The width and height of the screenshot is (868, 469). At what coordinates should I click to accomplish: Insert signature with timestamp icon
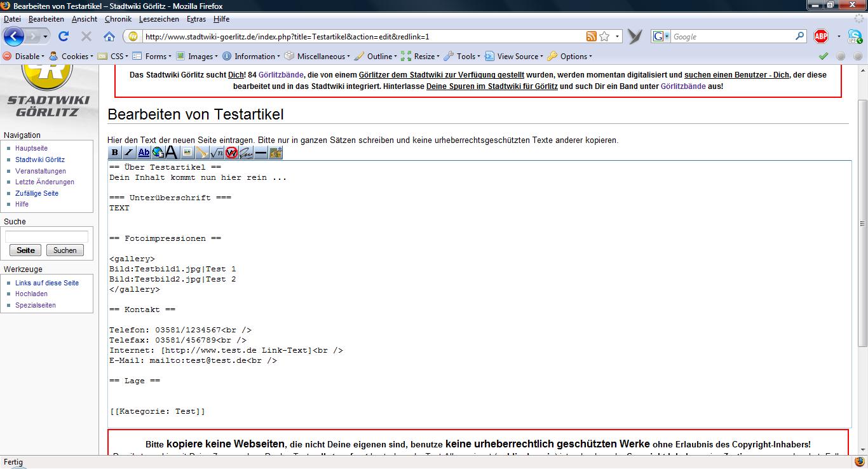pos(246,153)
